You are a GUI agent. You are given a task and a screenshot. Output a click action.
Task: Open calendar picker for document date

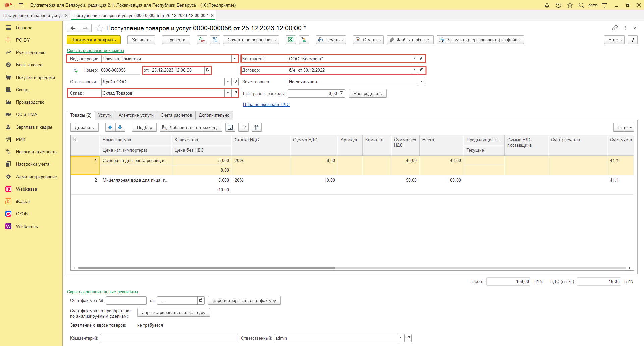click(208, 70)
